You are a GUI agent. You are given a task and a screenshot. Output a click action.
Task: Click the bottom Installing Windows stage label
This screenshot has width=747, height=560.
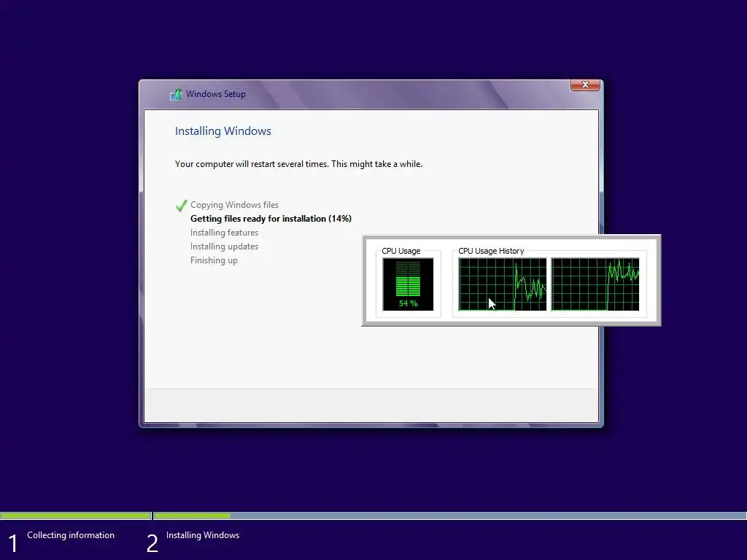pos(203,535)
